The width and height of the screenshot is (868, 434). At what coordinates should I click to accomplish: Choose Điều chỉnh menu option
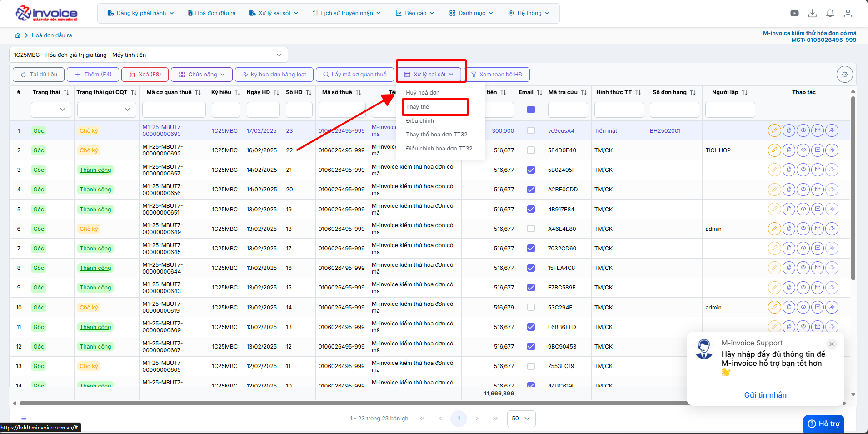click(x=420, y=121)
